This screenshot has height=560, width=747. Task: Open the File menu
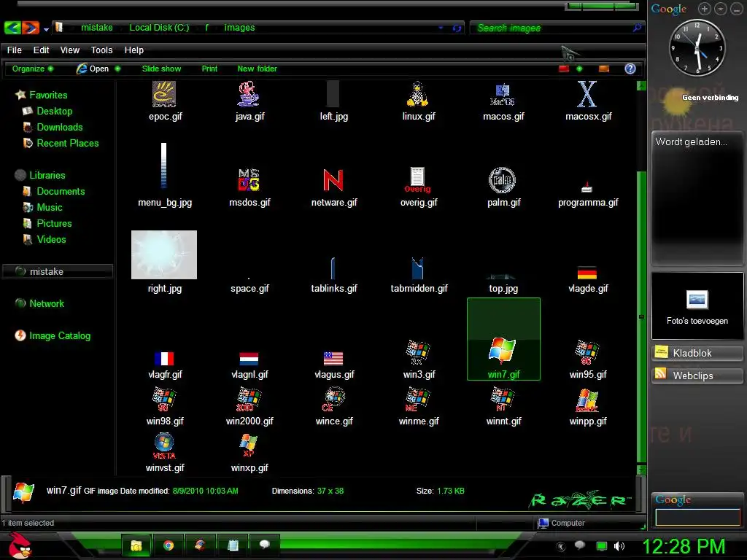tap(15, 50)
